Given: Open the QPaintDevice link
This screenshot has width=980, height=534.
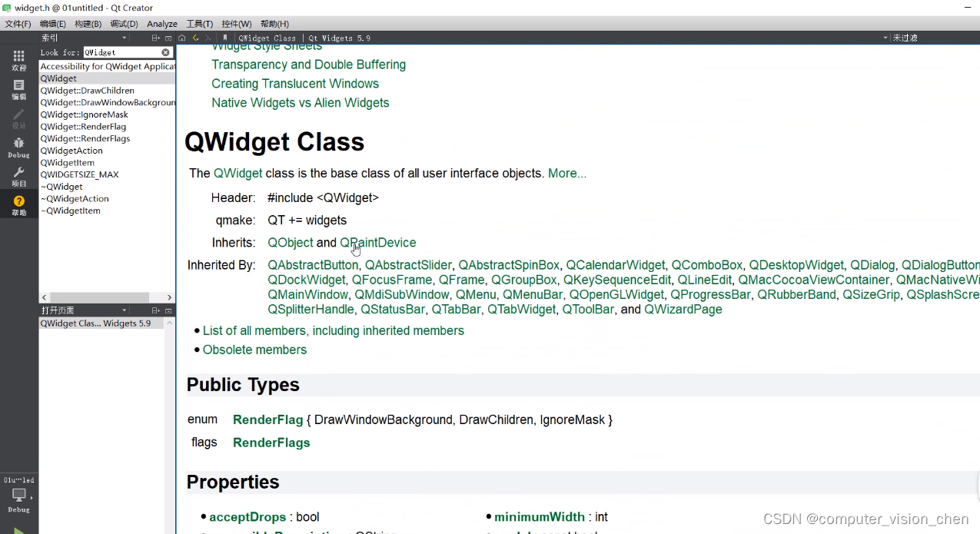Looking at the screenshot, I should click(378, 243).
